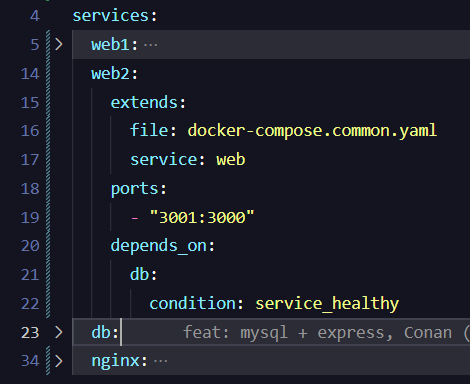
Task: Click line number 19 in gutter
Action: [x=30, y=217]
